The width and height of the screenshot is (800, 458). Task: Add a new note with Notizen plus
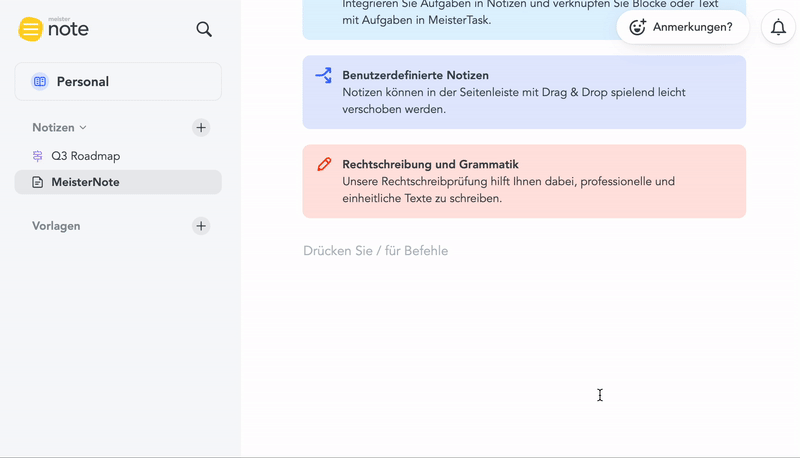point(201,128)
